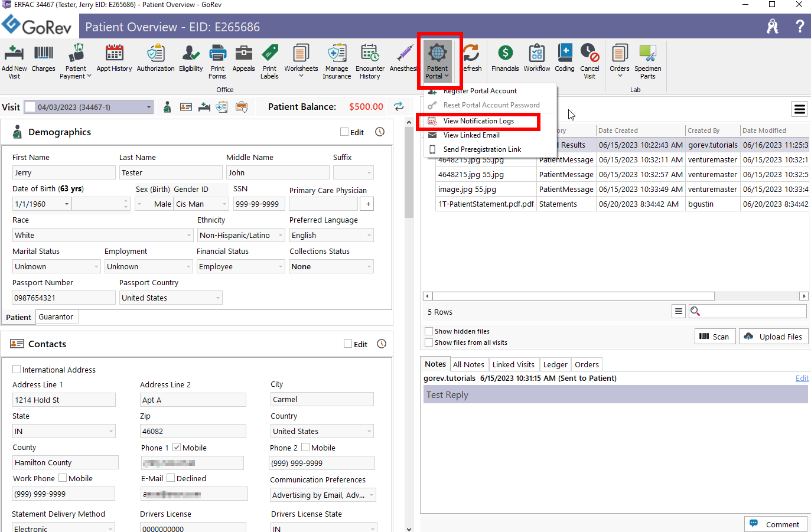811x532 pixels.
Task: Click the help question mark icon
Action: pyautogui.click(x=800, y=26)
